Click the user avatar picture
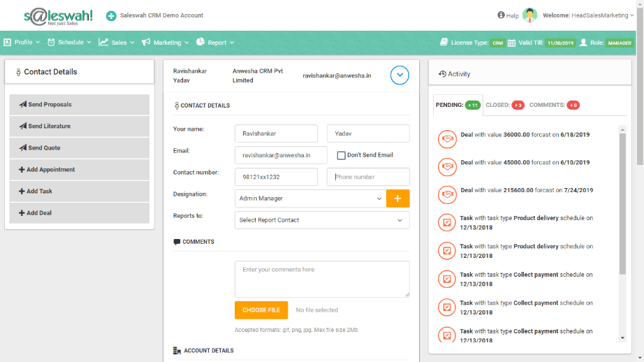Screen dimensions: 644x362 (530, 15)
